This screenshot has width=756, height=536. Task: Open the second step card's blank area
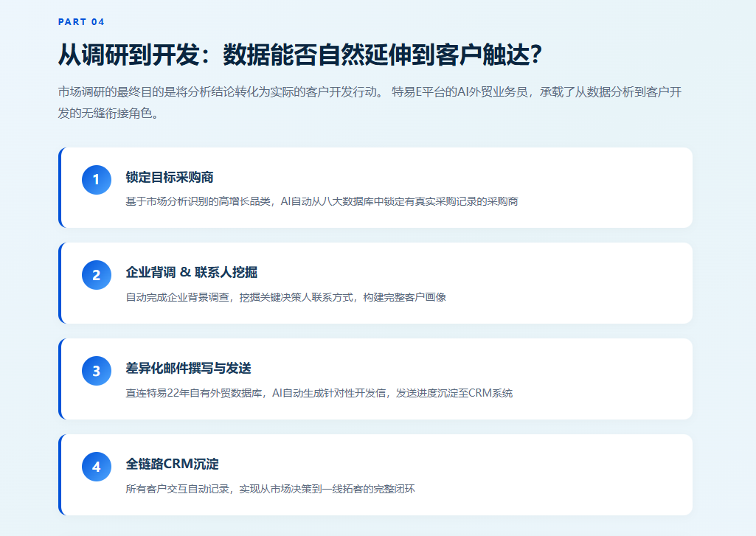pyautogui.click(x=578, y=283)
